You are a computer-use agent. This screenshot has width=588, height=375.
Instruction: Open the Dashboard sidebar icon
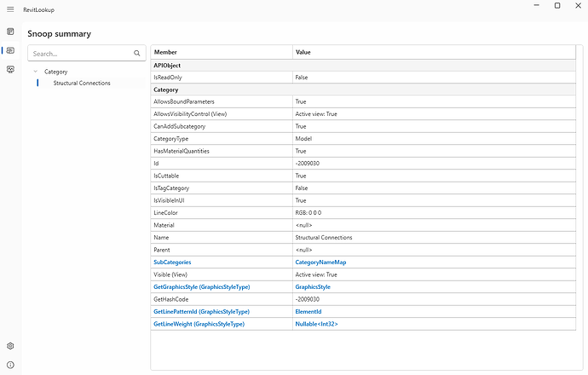10,32
